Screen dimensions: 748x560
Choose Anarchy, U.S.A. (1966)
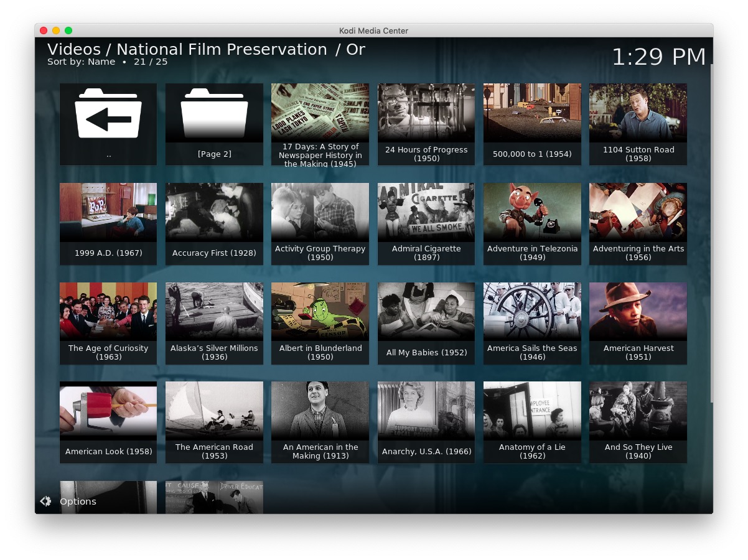click(426, 422)
